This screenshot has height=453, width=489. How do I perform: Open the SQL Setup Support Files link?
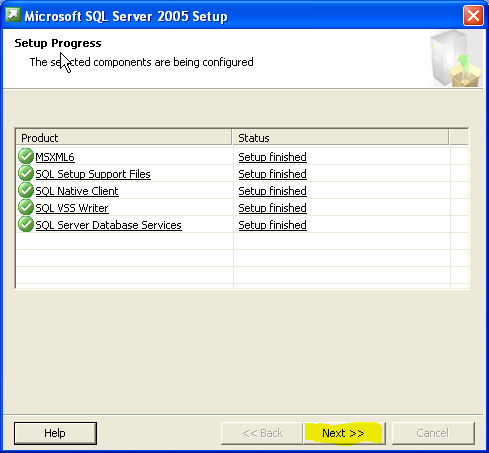point(93,174)
